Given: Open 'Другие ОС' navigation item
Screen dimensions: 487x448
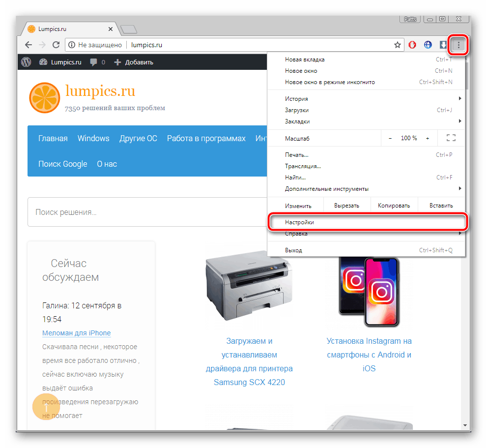Looking at the screenshot, I should [x=138, y=138].
